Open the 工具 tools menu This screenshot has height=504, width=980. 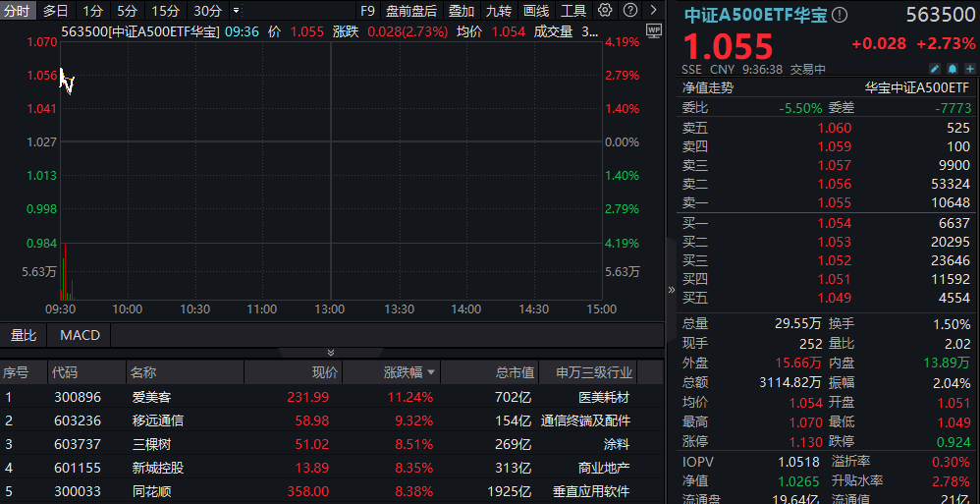click(x=573, y=11)
